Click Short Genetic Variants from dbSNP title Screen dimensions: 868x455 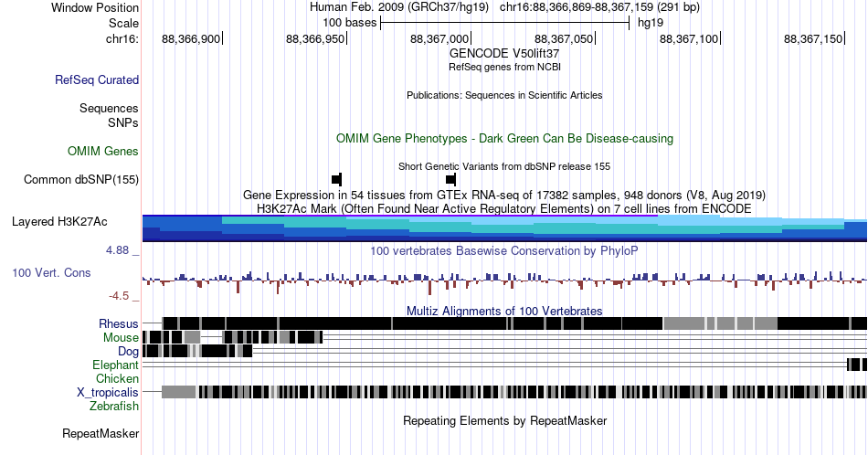[x=504, y=166]
